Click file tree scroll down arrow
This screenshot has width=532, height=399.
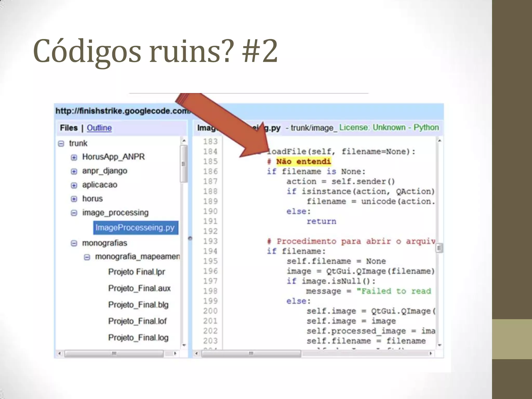(x=184, y=345)
